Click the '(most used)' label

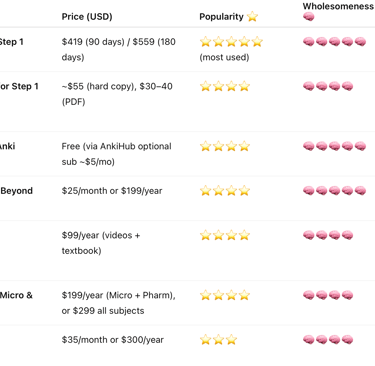pyautogui.click(x=224, y=57)
